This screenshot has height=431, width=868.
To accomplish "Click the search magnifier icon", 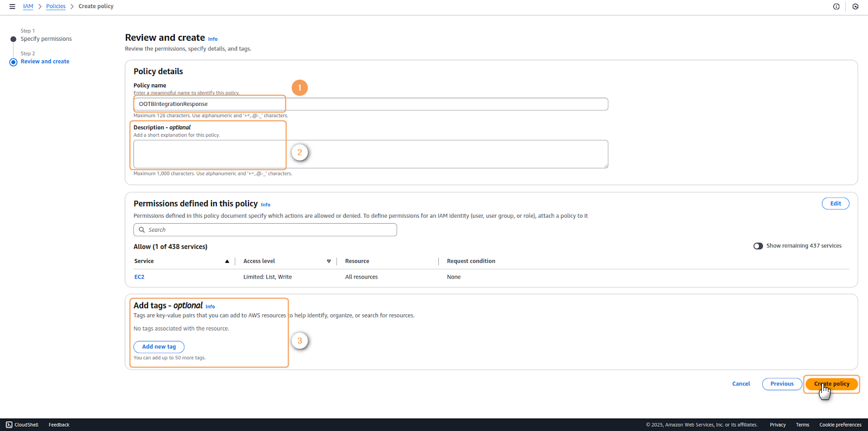I will pyautogui.click(x=142, y=230).
